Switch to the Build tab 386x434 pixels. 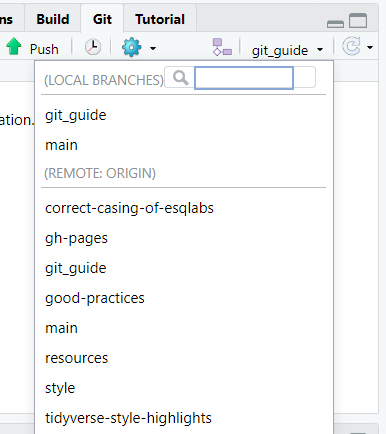coord(53,19)
